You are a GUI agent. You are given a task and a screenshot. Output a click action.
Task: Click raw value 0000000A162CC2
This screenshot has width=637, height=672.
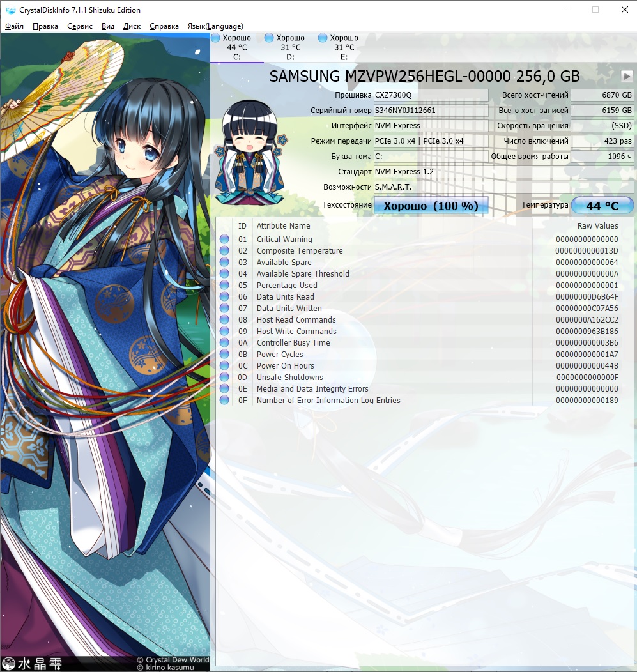587,320
